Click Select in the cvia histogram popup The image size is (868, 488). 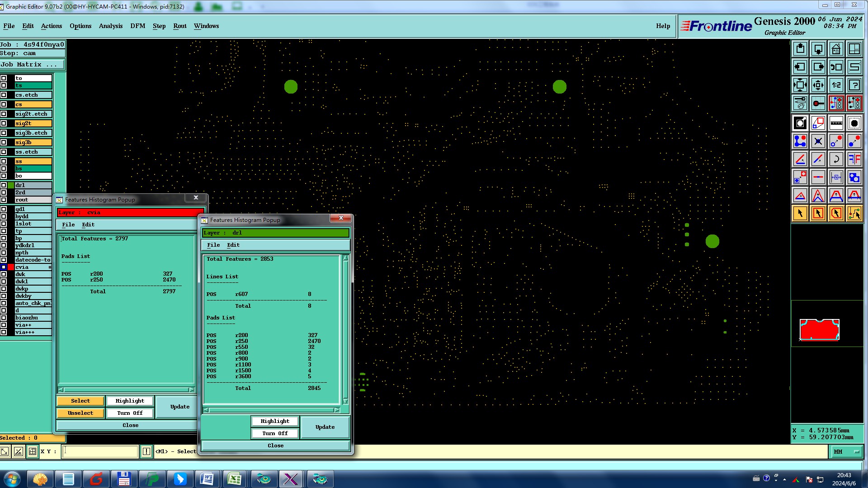[80, 401]
